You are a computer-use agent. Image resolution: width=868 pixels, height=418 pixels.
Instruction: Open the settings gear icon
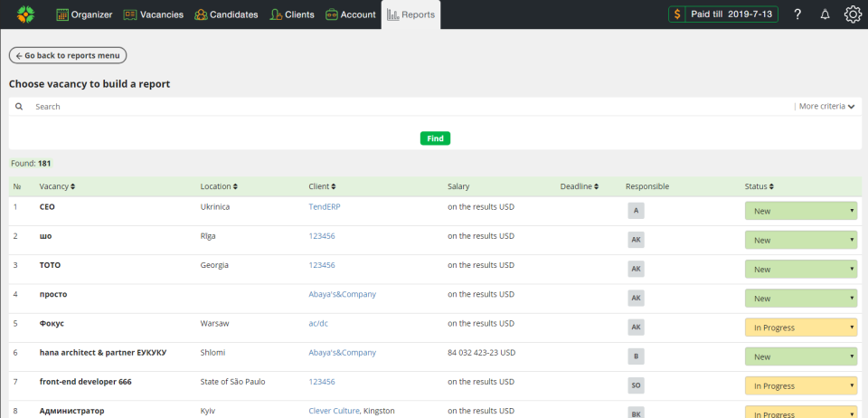[x=853, y=14]
